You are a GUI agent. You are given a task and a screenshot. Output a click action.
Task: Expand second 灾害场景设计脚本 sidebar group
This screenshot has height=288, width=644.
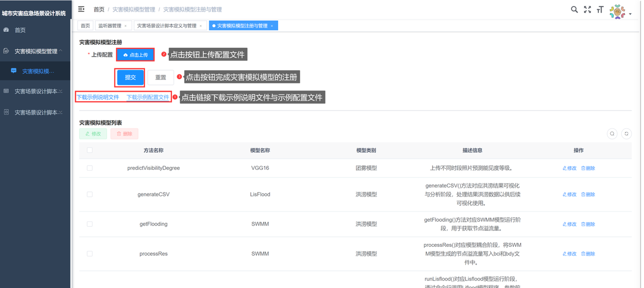click(35, 112)
